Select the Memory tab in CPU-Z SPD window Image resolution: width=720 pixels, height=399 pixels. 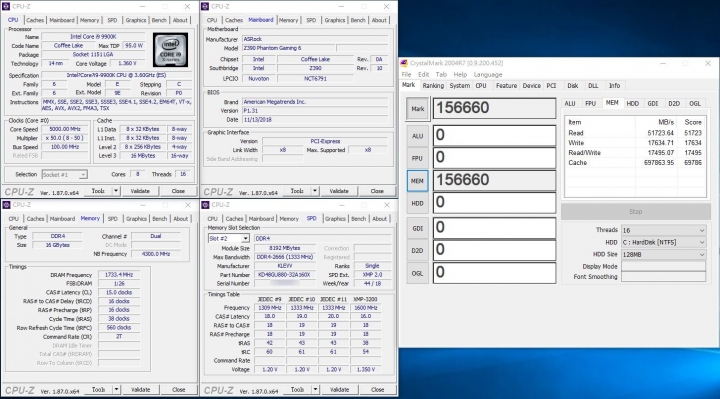(x=289, y=219)
